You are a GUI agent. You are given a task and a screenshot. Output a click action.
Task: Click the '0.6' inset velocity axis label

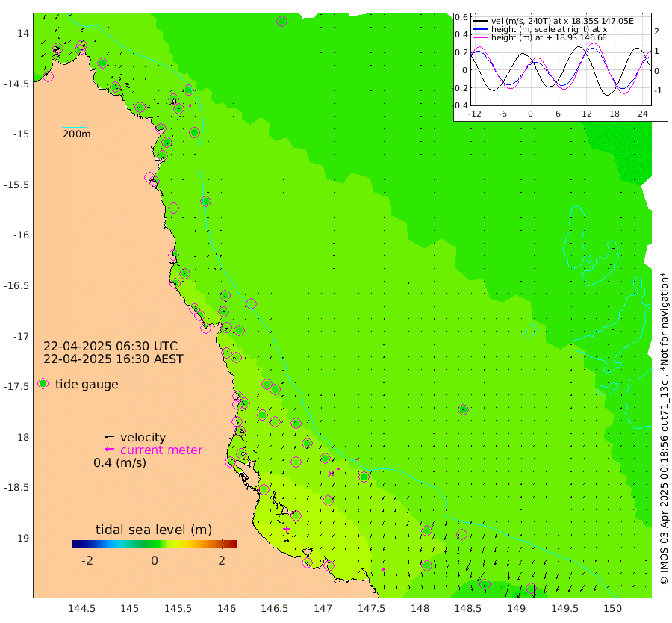coord(461,17)
